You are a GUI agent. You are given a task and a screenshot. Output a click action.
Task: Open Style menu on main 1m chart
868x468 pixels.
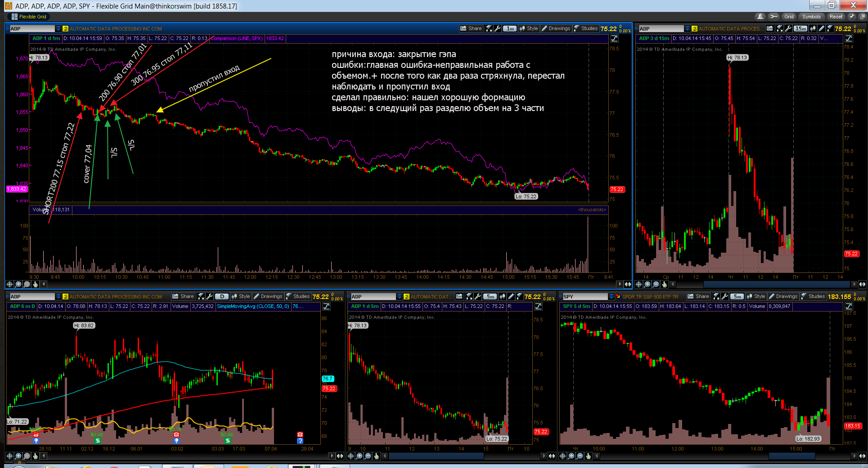(x=529, y=28)
